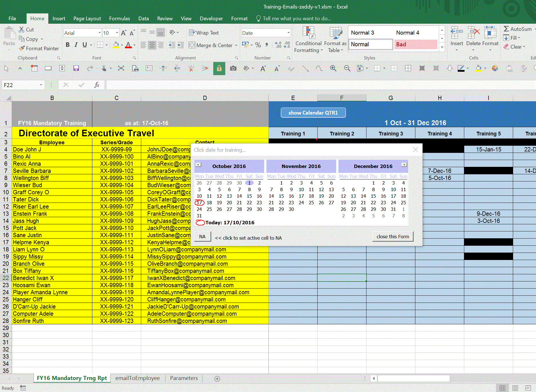Click the Increase Decimal icon
The height and width of the screenshot is (392, 536).
click(278, 45)
